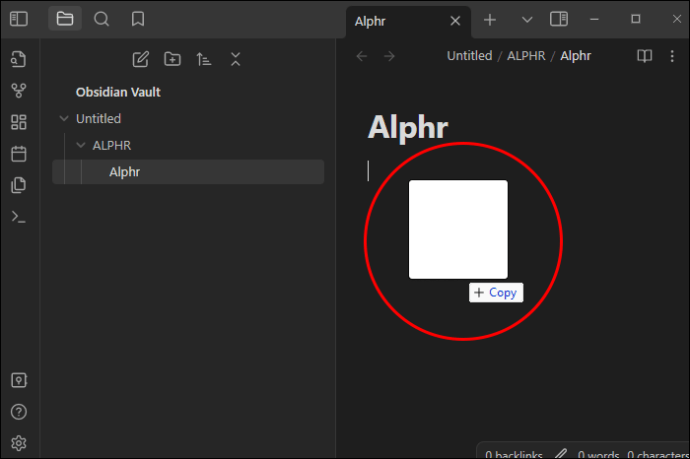
Task: Open graph view ribbon icon
Action: tap(18, 91)
